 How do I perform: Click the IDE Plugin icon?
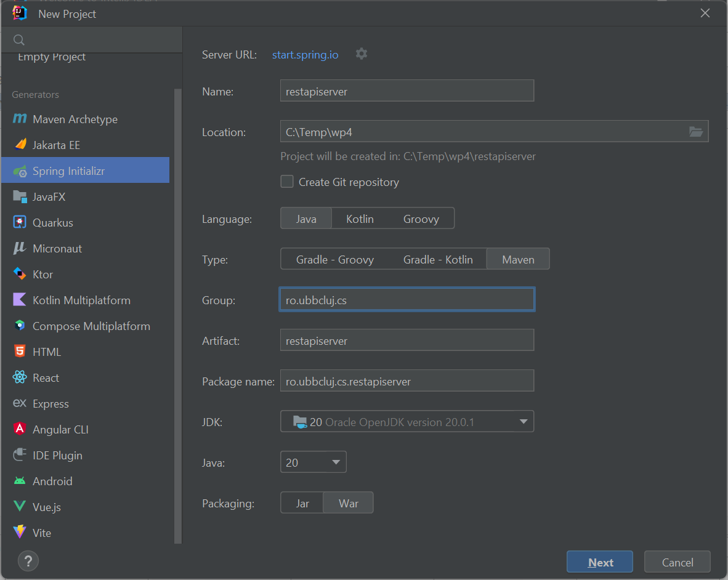[20, 455]
